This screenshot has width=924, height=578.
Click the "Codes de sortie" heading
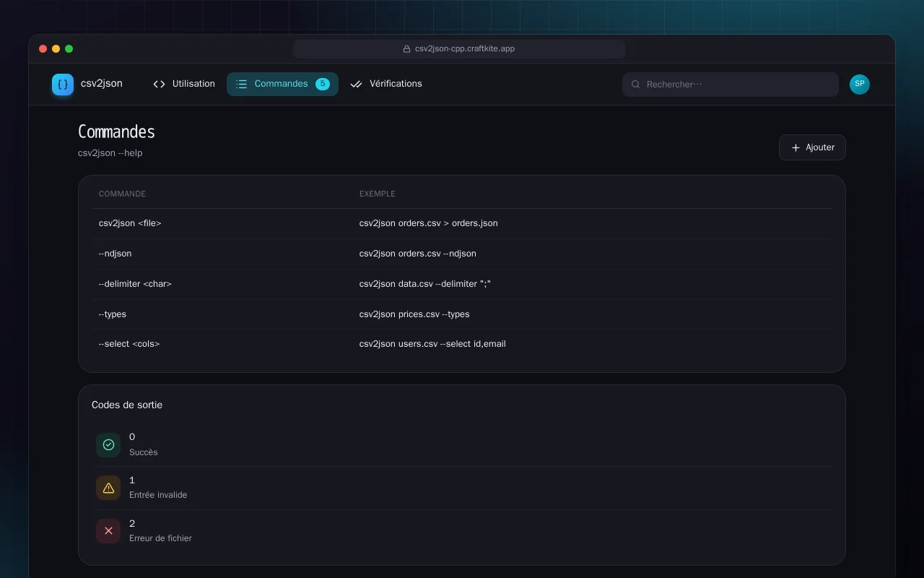pos(127,405)
